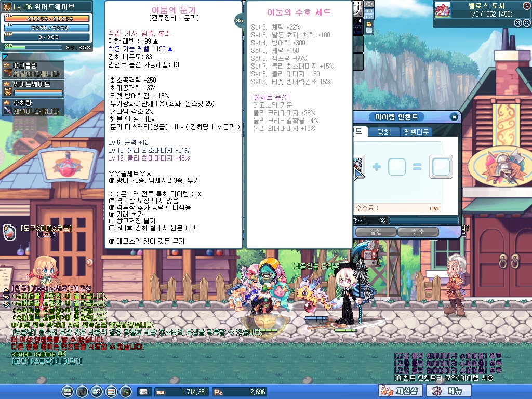Click the enchant item weapon slot
The height and width of the screenshot is (399, 532).
[358, 166]
